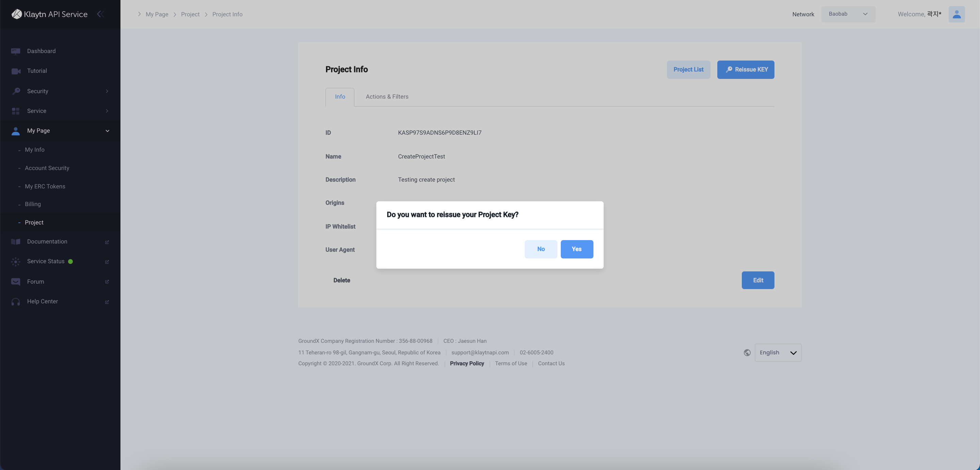Open the user profile dropdown menu
The width and height of the screenshot is (980, 470).
[958, 14]
